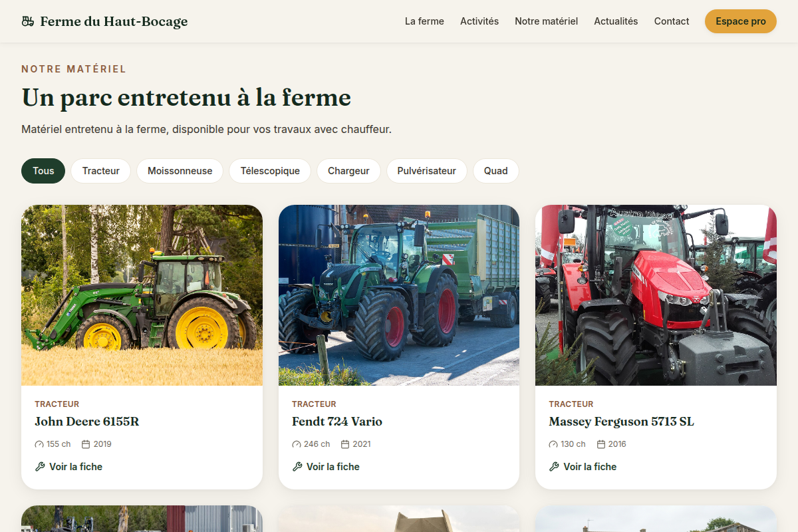The width and height of the screenshot is (798, 532).
Task: Open Actualités in the navigation
Action: coord(616,21)
